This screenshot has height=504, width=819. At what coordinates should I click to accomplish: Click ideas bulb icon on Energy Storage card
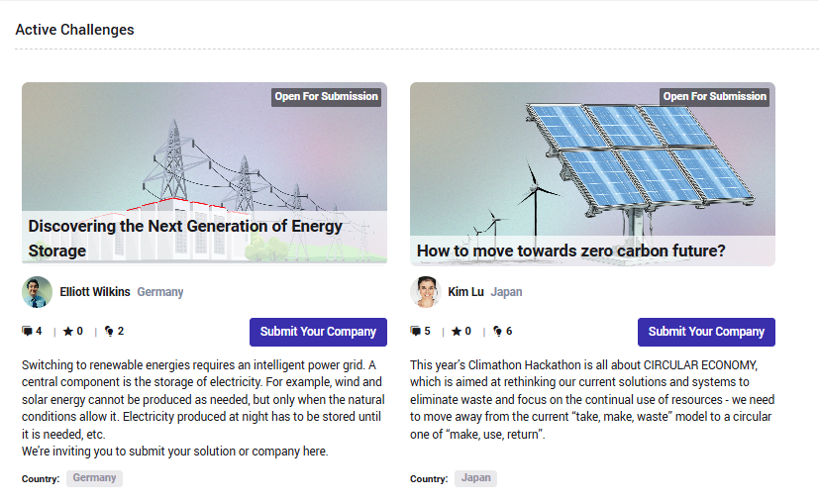coord(109,331)
